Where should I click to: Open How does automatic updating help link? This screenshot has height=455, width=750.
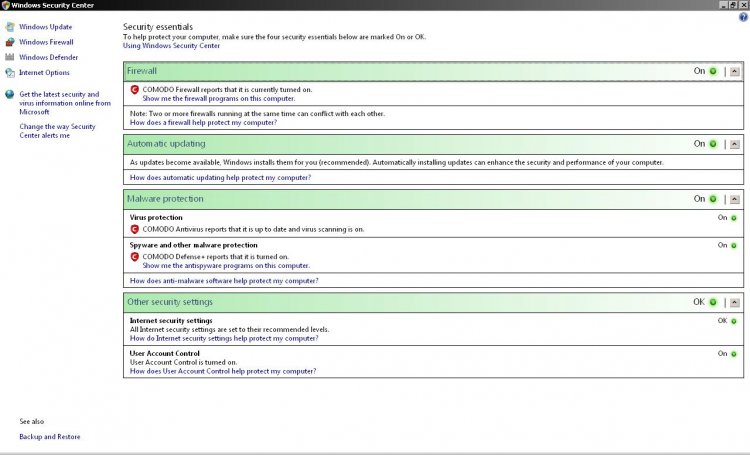click(x=221, y=178)
